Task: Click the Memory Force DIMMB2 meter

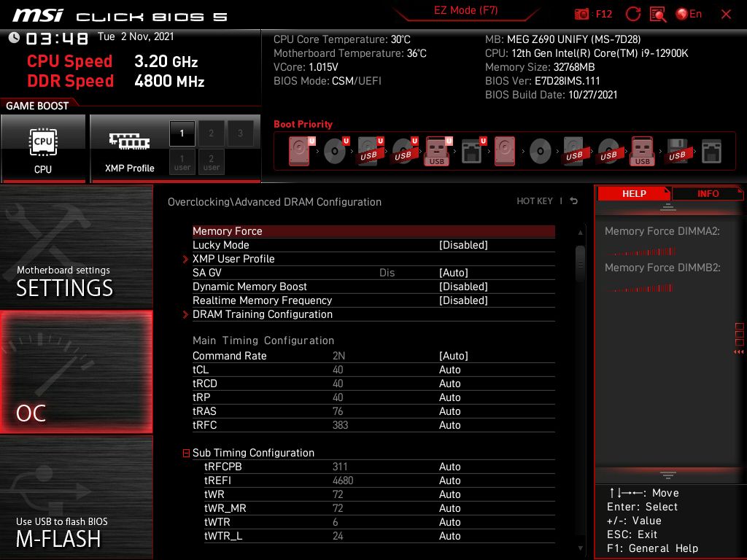Action: tap(640, 288)
